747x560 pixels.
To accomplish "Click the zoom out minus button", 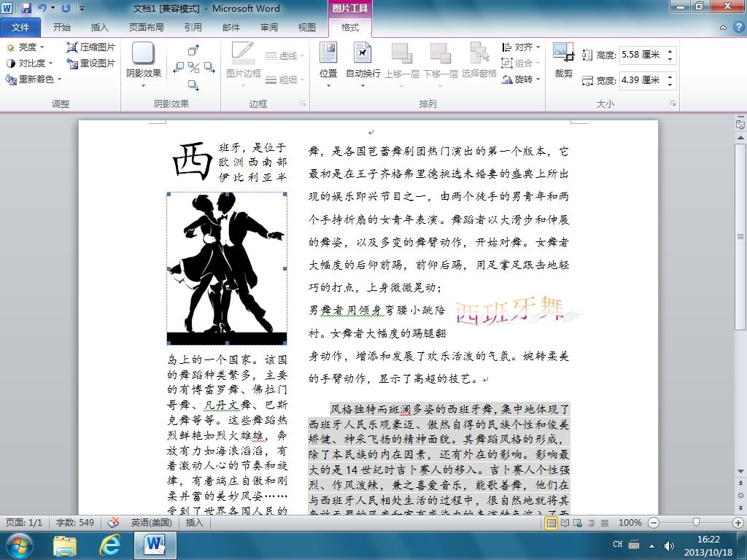I will [x=654, y=522].
